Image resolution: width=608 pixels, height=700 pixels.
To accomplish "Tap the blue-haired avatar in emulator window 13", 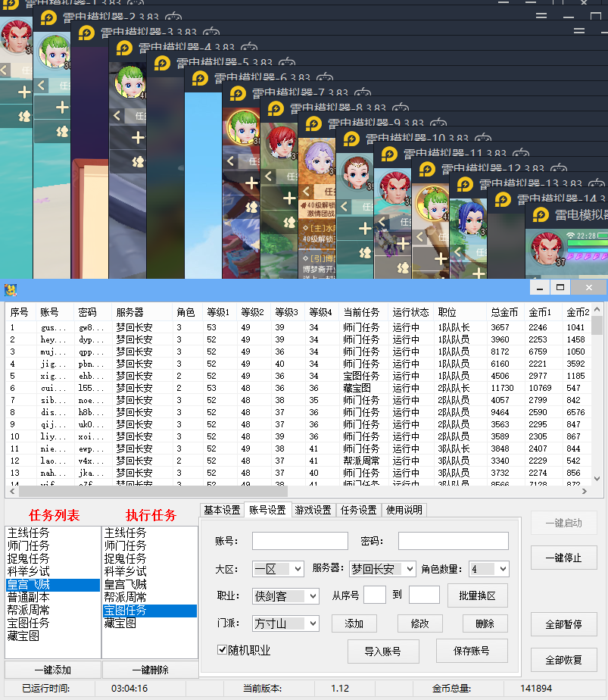I will (471, 218).
